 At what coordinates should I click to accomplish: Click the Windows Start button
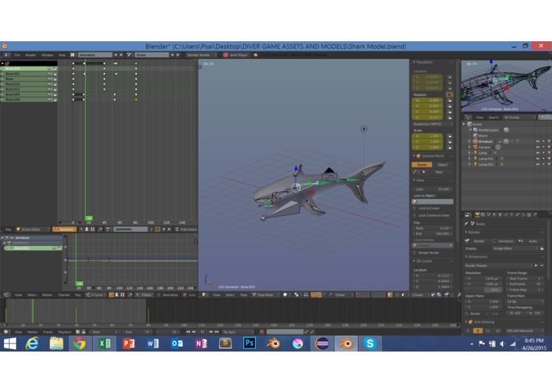[10, 343]
